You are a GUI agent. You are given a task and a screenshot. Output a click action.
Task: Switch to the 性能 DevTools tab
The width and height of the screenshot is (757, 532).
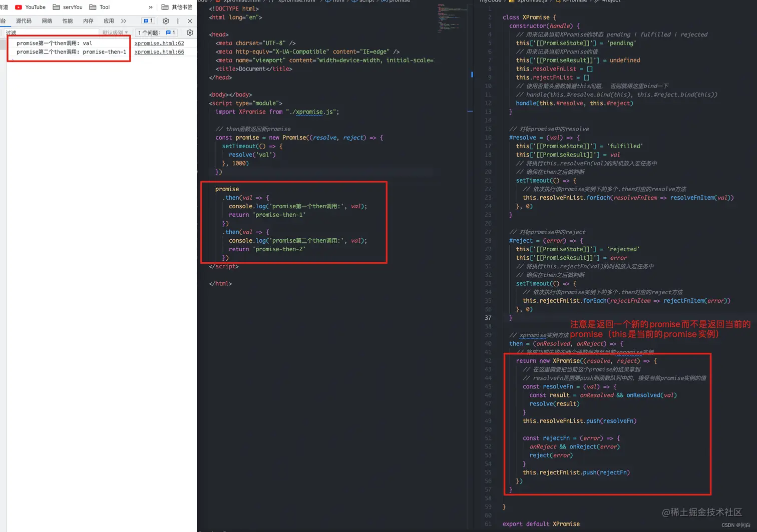coord(68,21)
